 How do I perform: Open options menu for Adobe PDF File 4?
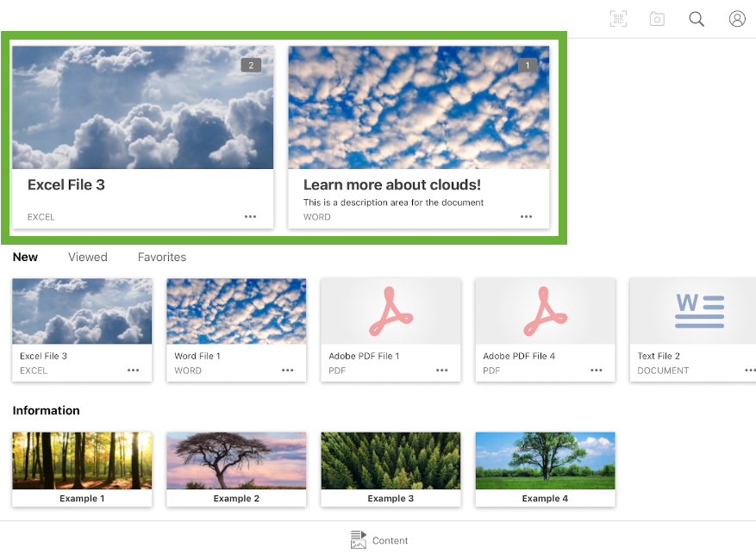(596, 370)
